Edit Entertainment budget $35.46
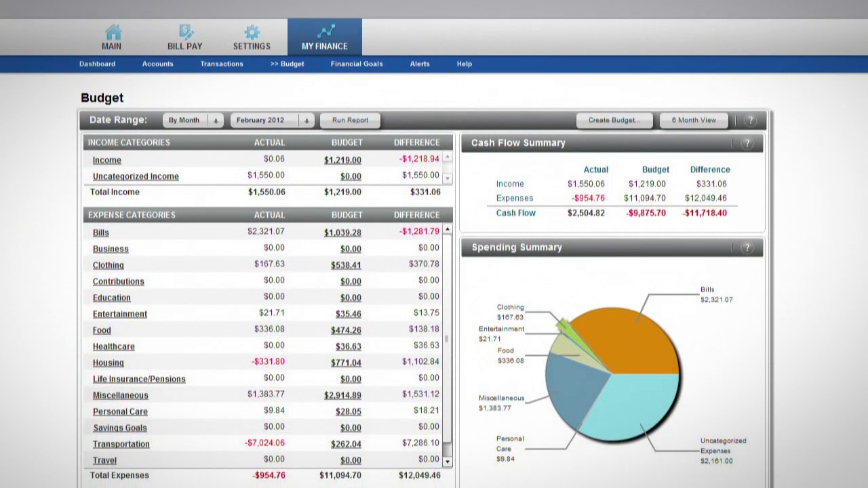This screenshot has width=868, height=488. 349,314
